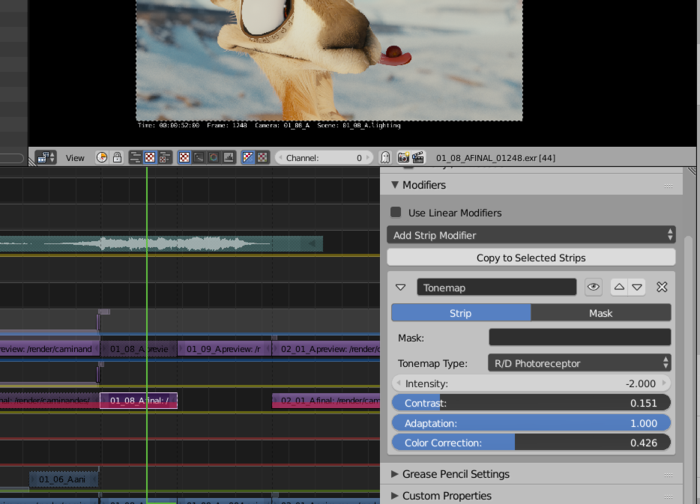Click the lock icon in preview header
Screen dimensions: 700x504
[x=117, y=157]
